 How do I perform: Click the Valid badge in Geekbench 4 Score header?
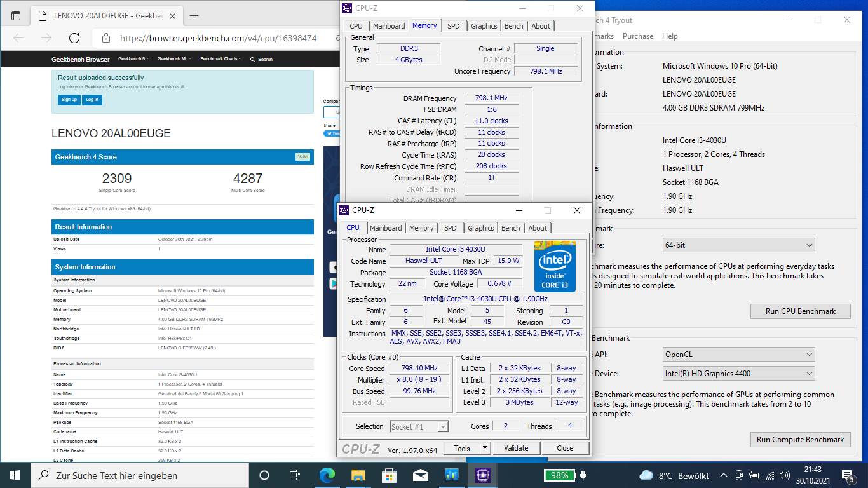click(x=302, y=157)
